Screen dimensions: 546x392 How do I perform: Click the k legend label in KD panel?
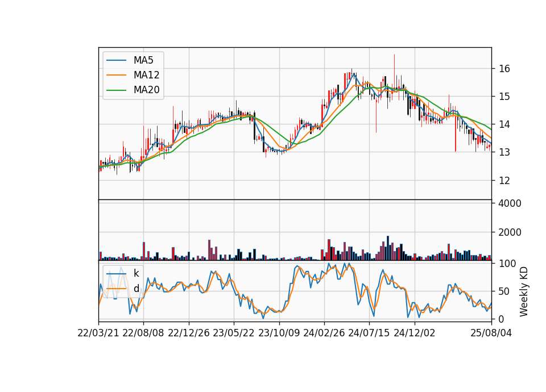136,273
